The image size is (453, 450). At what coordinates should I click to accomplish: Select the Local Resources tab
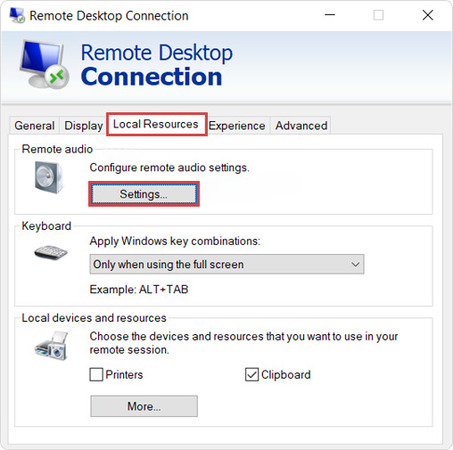click(x=156, y=124)
